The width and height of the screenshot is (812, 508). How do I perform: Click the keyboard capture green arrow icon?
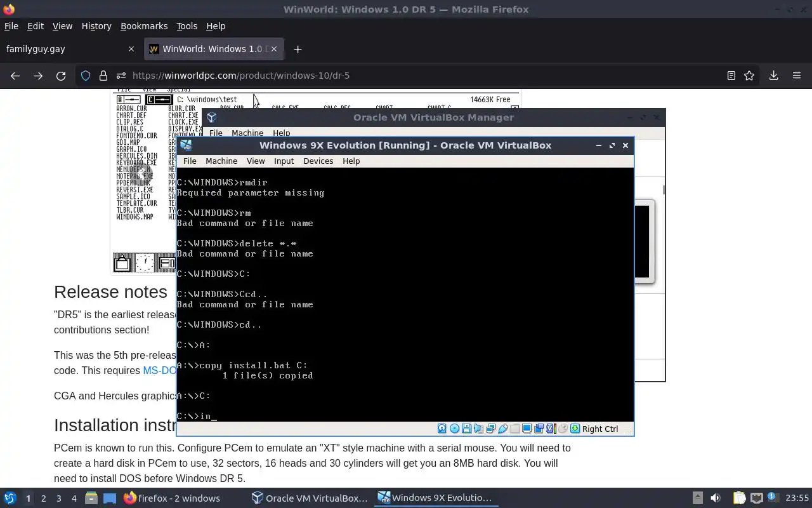[575, 429]
